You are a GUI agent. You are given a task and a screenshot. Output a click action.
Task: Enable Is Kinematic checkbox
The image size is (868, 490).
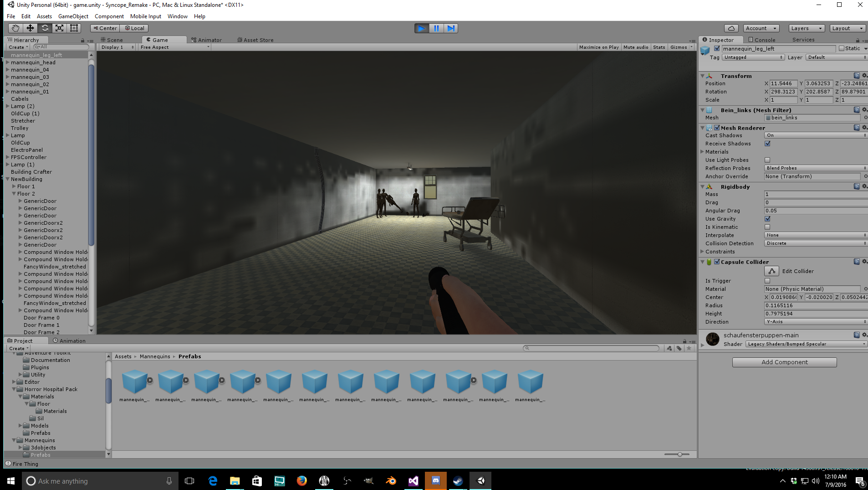pyautogui.click(x=767, y=227)
